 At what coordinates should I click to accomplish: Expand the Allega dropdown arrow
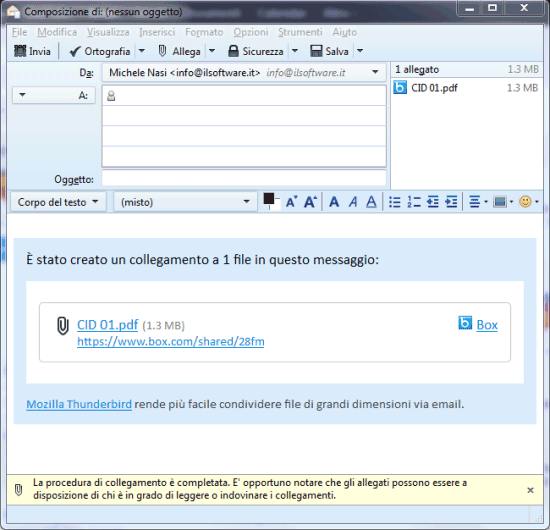(x=212, y=51)
